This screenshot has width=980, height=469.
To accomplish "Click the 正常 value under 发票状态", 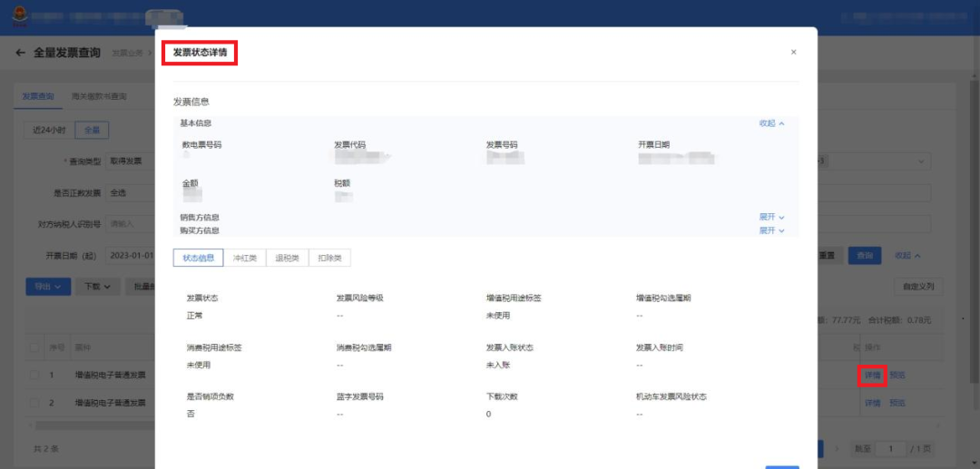I will [x=194, y=316].
